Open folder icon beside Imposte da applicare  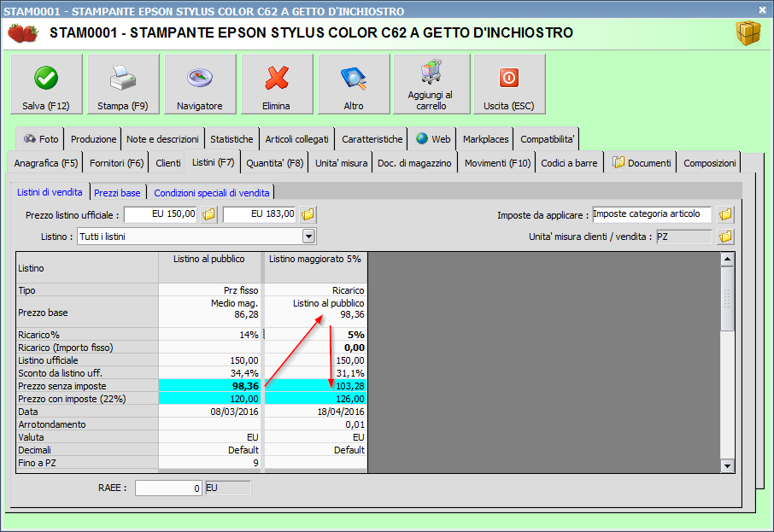[725, 214]
